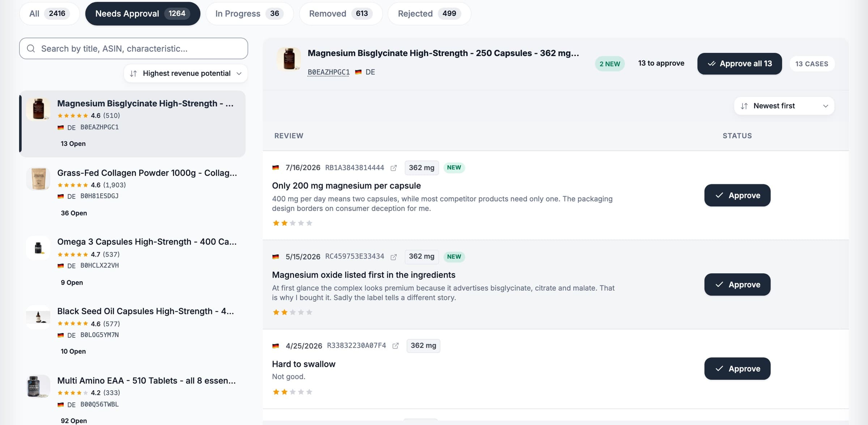868x425 pixels.
Task: Click review title 'Magnesium oxide listed first'
Action: 363,275
